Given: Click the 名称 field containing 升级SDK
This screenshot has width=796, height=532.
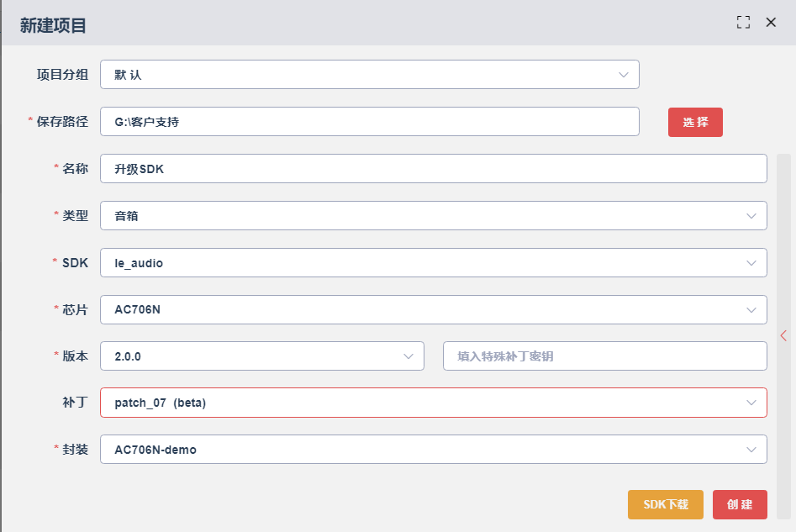Looking at the screenshot, I should coord(434,169).
